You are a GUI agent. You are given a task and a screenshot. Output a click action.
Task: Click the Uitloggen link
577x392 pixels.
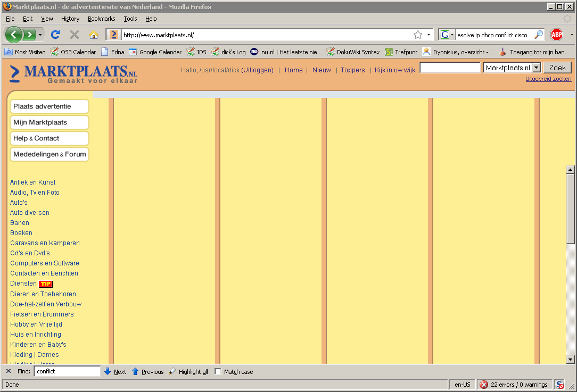pos(257,70)
